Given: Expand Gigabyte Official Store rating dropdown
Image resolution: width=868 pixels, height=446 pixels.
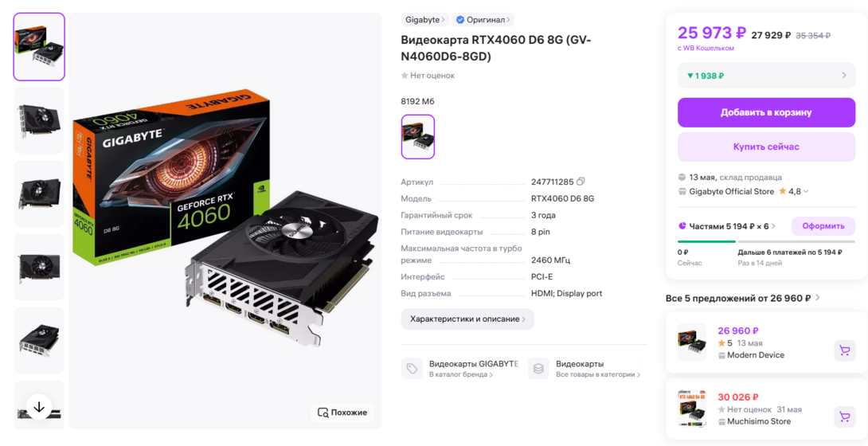Looking at the screenshot, I should click(x=806, y=191).
